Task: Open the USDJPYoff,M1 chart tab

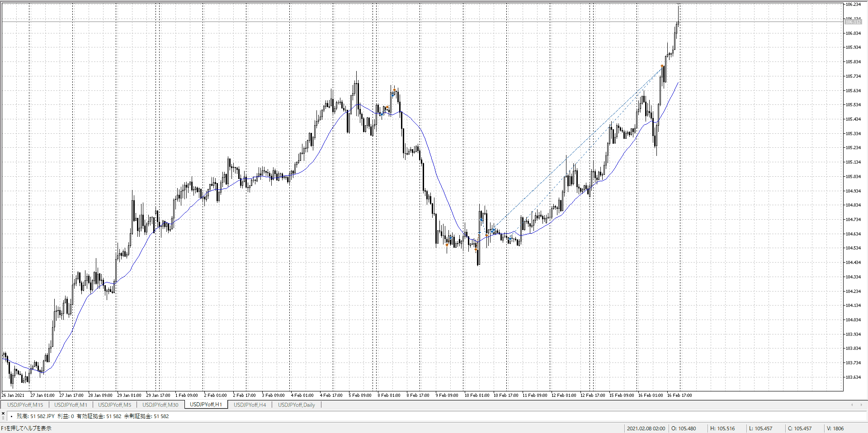Action: point(71,405)
